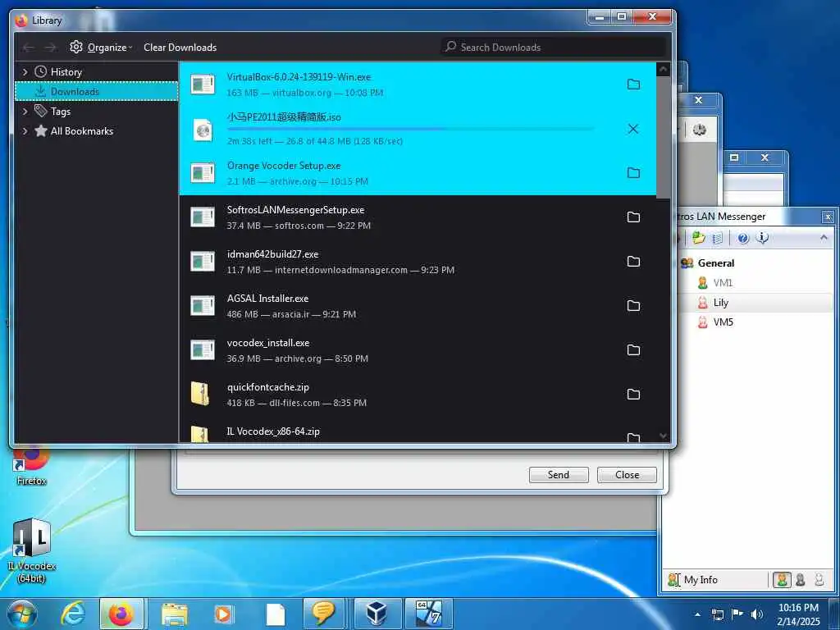Select user VM5 in Softros Messenger
This screenshot has height=630, width=840.
pyautogui.click(x=724, y=322)
